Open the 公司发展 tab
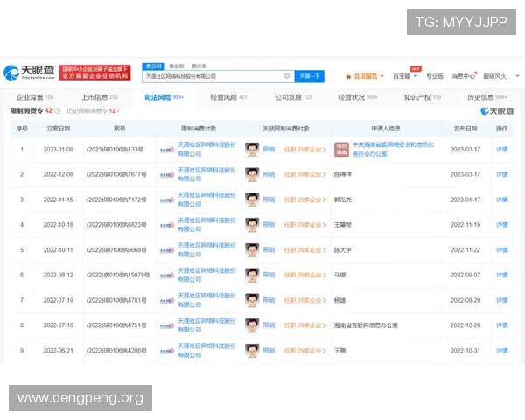 point(293,97)
